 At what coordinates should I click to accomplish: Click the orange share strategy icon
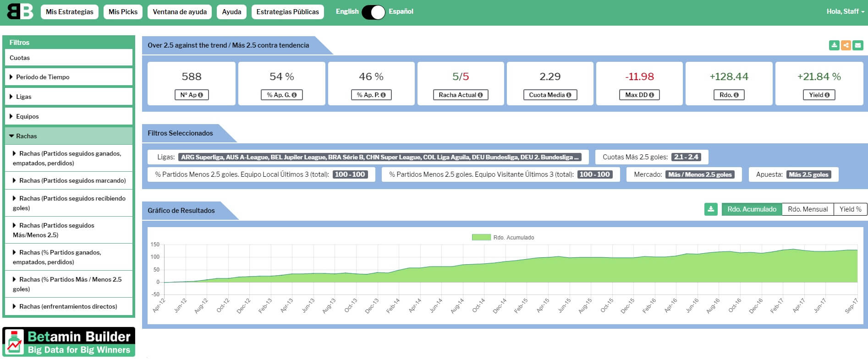pos(846,45)
